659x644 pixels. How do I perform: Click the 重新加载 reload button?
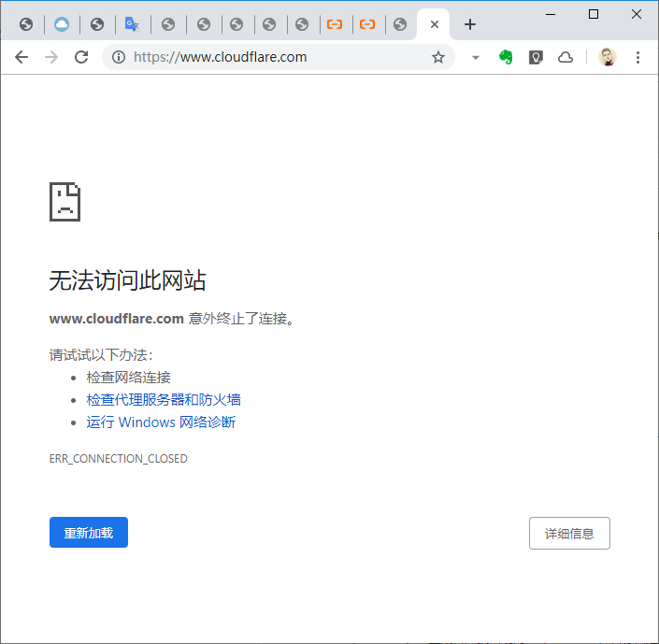pyautogui.click(x=89, y=532)
